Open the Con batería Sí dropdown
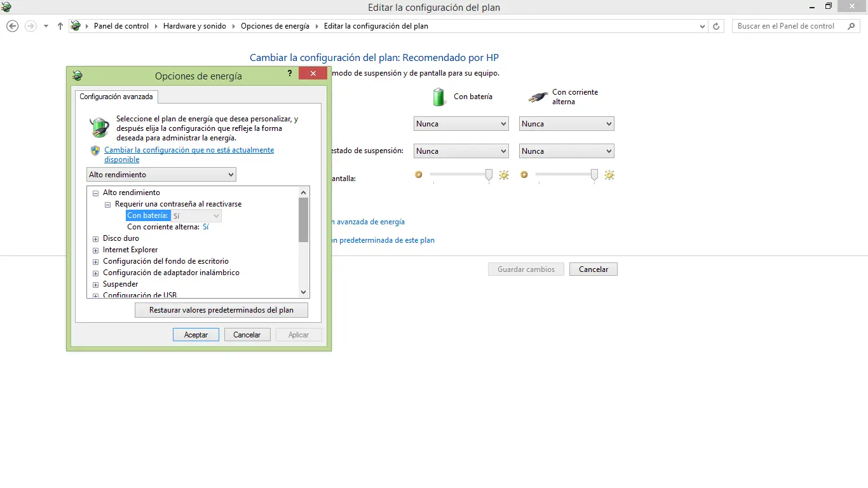868x488 pixels. pos(196,216)
